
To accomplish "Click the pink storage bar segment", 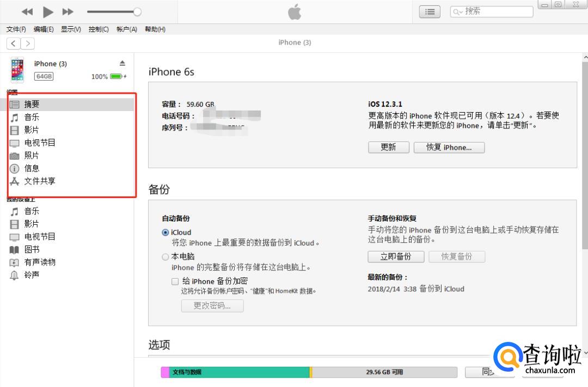I will tap(165, 372).
